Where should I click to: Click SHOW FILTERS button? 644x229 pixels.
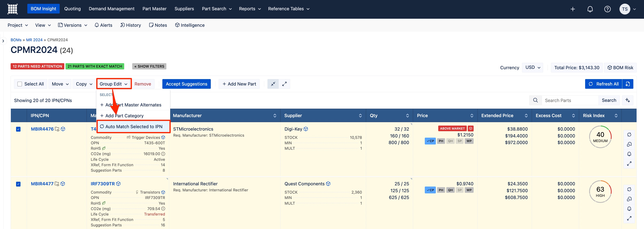(149, 66)
